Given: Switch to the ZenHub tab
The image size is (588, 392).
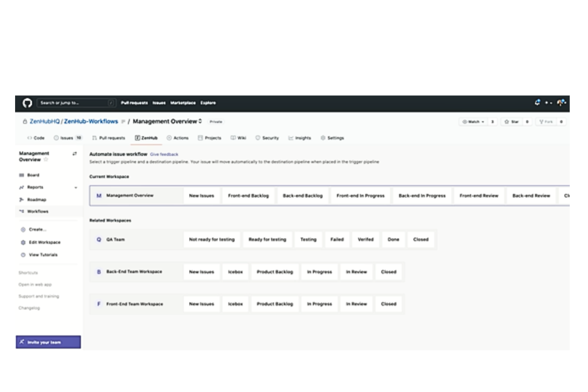Looking at the screenshot, I should pos(146,138).
